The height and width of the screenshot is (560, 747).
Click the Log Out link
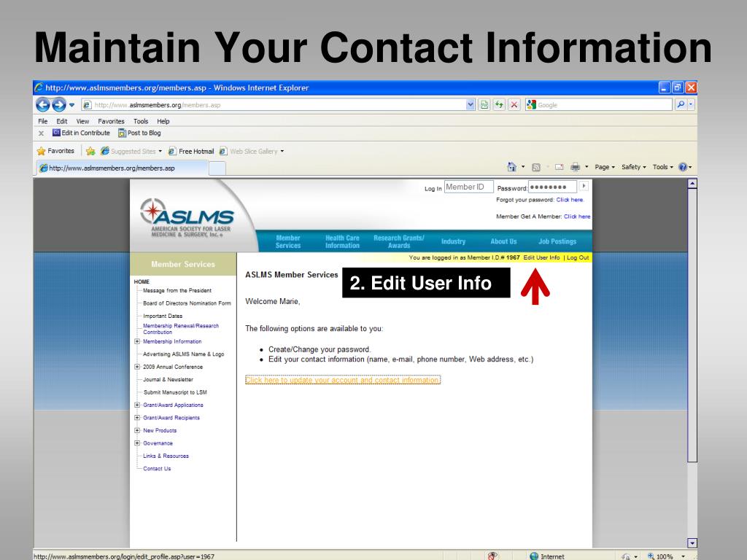coord(578,257)
